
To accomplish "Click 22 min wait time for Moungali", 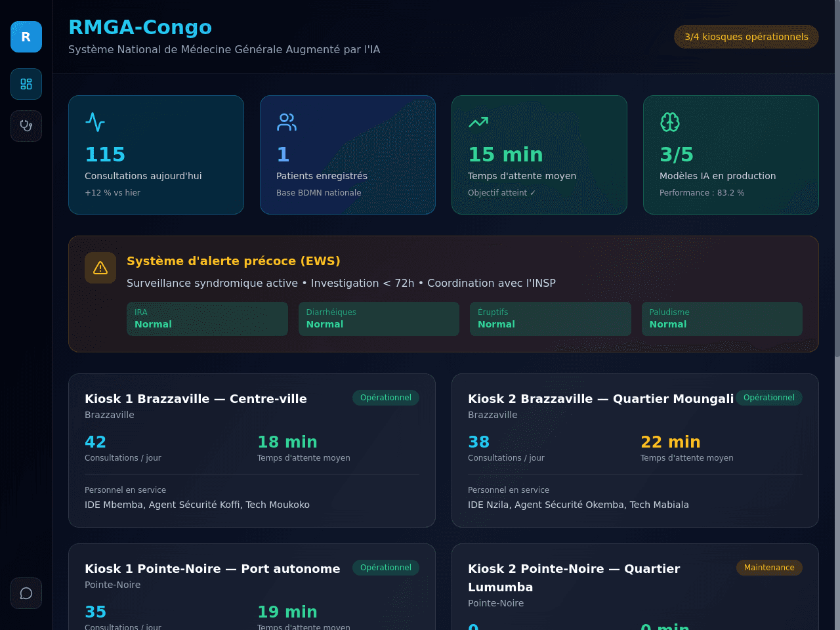I will click(671, 442).
